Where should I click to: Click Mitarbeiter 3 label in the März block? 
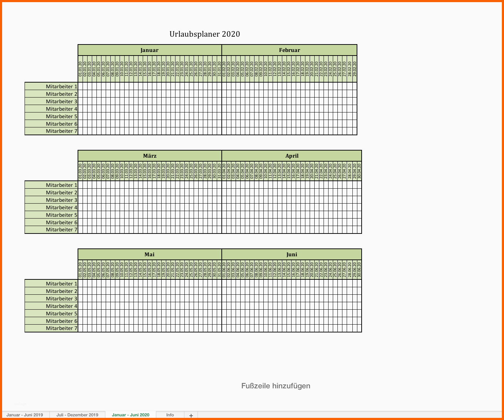[x=51, y=200]
